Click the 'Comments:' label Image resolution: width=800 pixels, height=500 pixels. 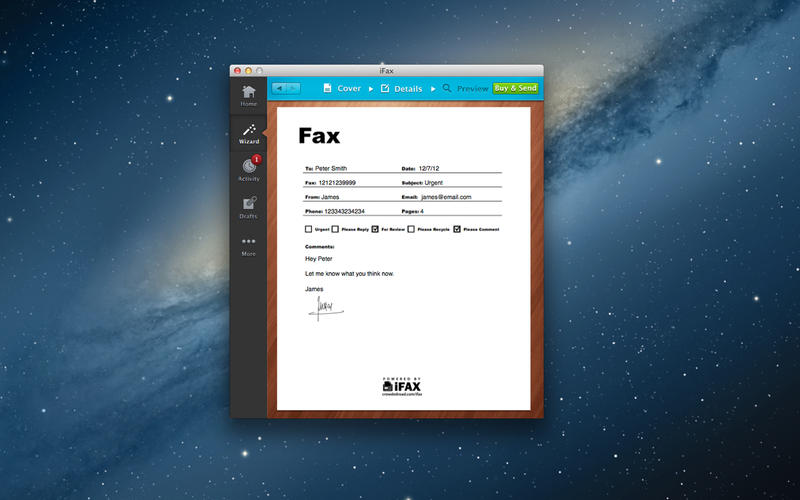(319, 247)
